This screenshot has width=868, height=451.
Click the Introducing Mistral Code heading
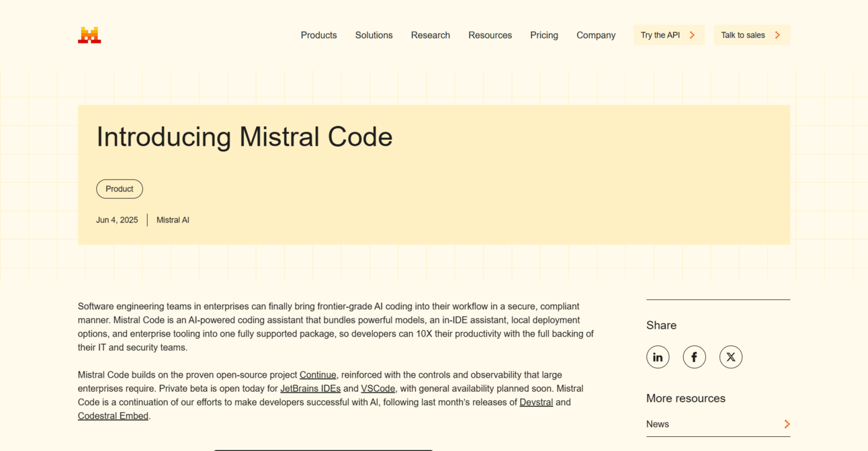click(x=245, y=136)
